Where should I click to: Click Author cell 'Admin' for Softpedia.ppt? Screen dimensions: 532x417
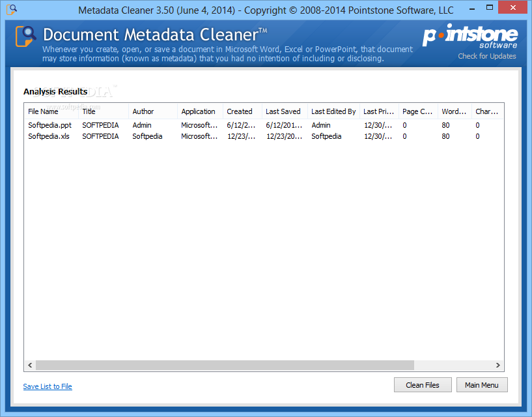pyautogui.click(x=142, y=125)
